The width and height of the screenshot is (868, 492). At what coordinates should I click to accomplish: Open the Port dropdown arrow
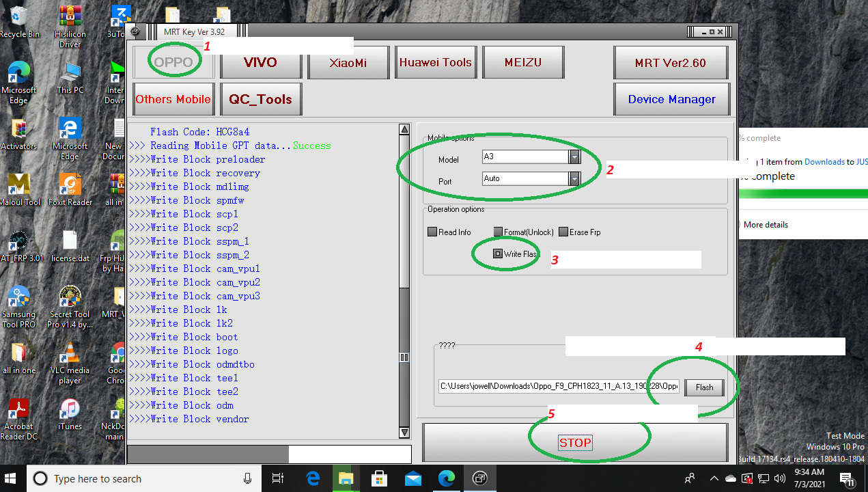pyautogui.click(x=575, y=178)
